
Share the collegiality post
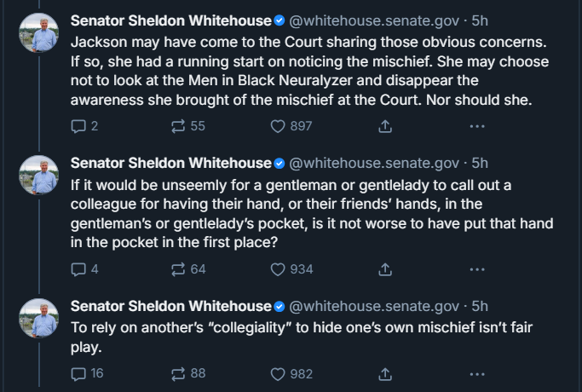click(385, 374)
